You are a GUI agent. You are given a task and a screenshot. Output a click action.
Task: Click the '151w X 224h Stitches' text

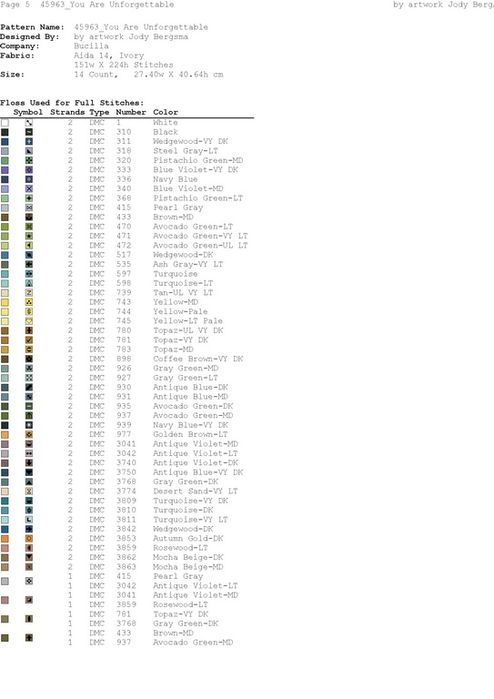coord(124,65)
